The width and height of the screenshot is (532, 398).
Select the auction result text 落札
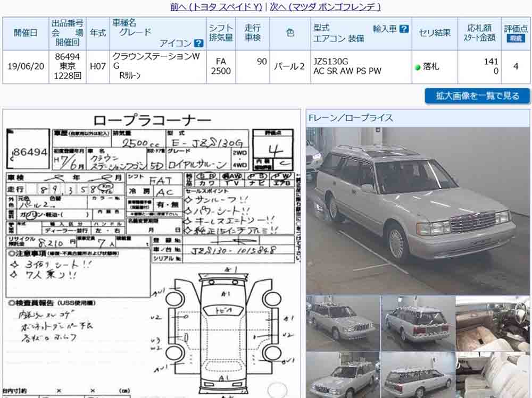point(431,67)
